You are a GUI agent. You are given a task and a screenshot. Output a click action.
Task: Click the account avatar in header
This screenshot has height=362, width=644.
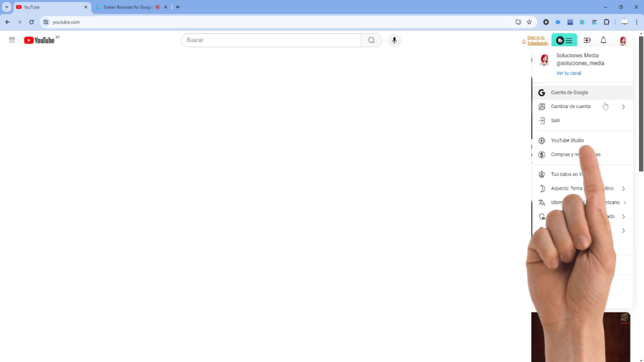(623, 41)
